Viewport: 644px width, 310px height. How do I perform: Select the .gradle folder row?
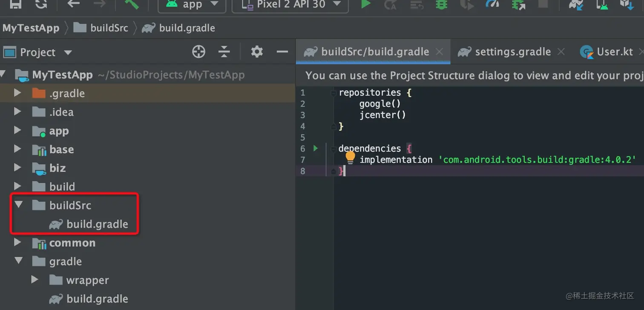click(147, 93)
